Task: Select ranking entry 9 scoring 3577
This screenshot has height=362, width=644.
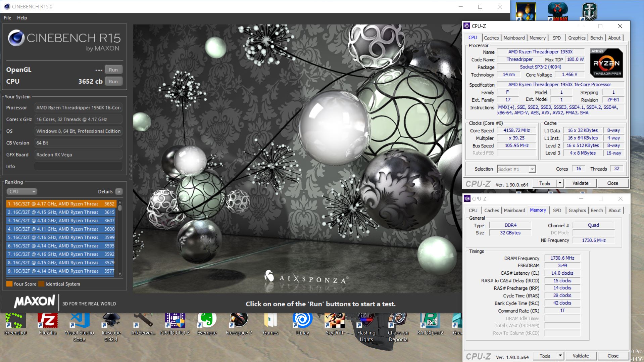Action: pos(61,271)
